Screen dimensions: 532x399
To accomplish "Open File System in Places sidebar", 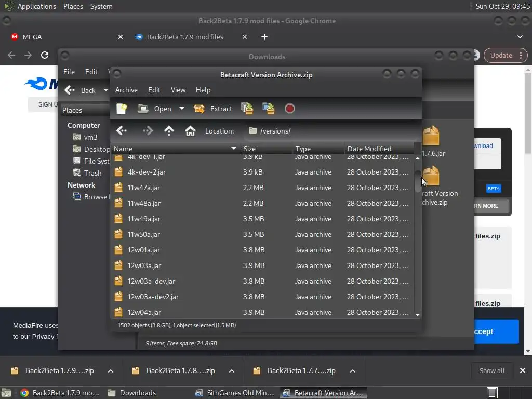I will point(91,161).
